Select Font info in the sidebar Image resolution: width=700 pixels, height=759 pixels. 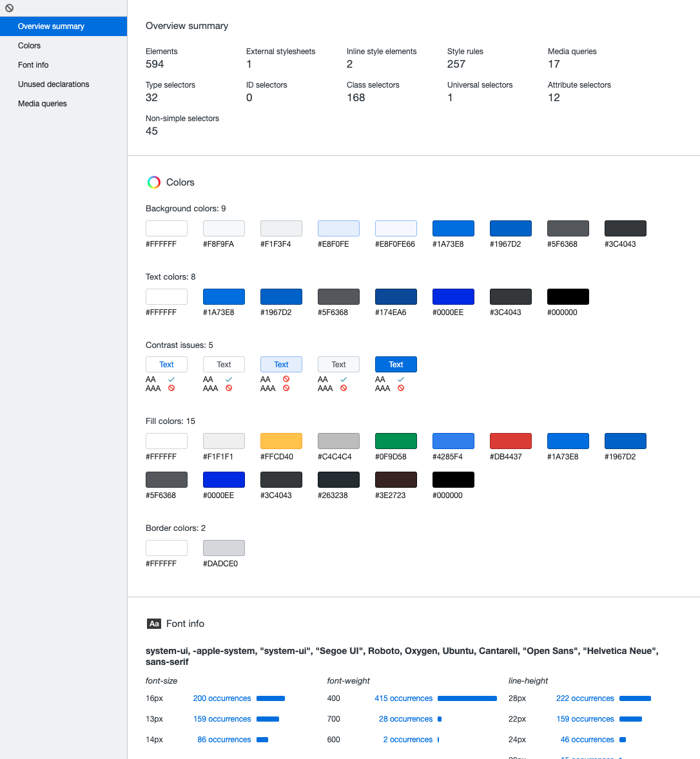point(33,65)
